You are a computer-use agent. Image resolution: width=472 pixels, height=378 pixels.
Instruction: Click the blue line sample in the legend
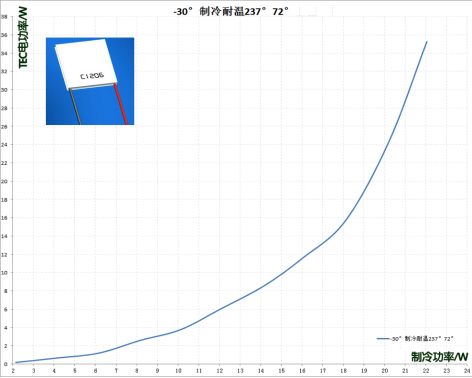[383, 339]
